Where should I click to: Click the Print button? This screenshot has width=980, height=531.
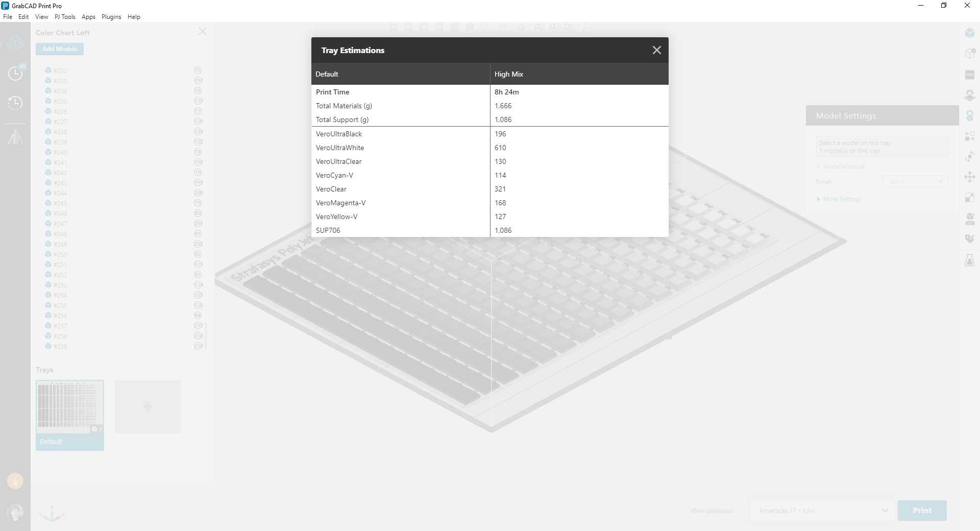tap(922, 511)
